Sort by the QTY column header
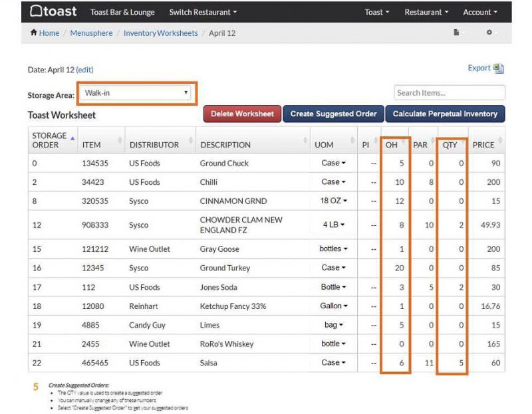532x414 pixels. (453, 140)
